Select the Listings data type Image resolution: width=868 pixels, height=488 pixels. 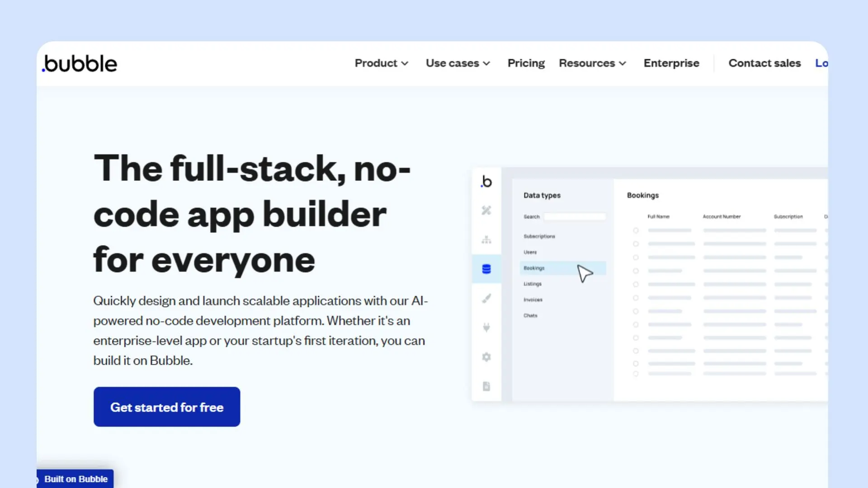pos(533,284)
